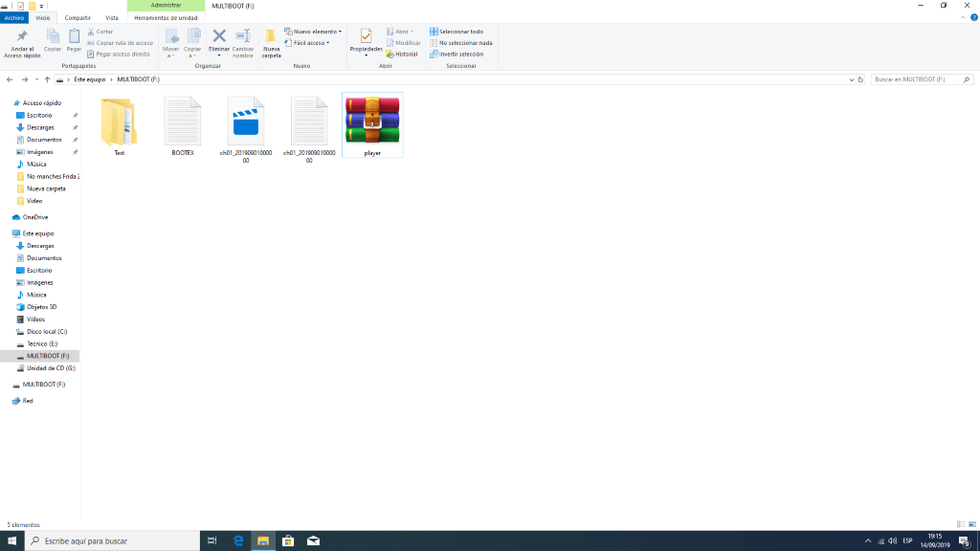The height and width of the screenshot is (551, 980).
Task: Click the video clip file icon
Action: point(246,121)
